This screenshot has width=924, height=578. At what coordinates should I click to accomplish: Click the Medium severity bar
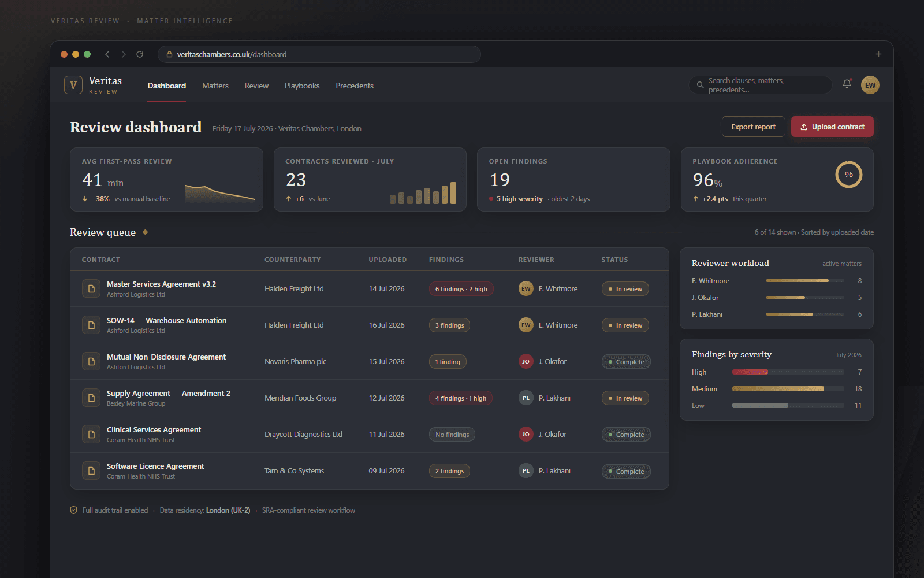(788, 389)
